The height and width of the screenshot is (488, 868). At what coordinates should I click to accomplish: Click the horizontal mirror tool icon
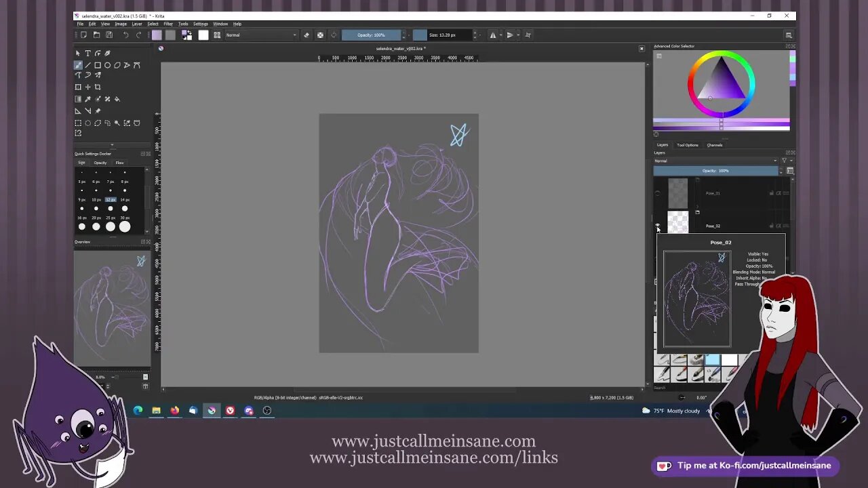tap(493, 35)
